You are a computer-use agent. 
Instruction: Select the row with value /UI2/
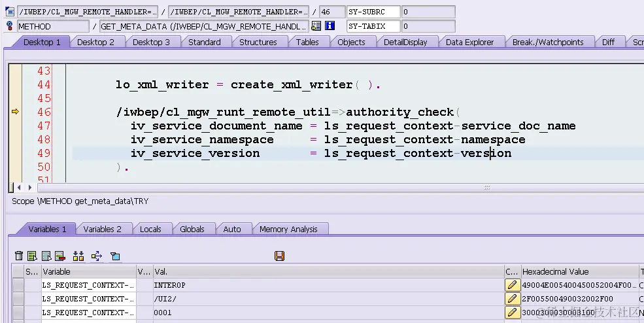18,299
